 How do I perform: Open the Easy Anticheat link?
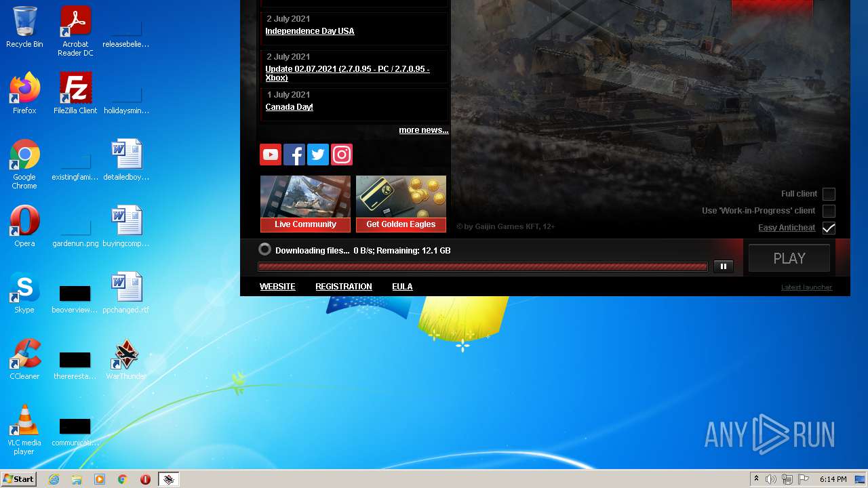(787, 228)
